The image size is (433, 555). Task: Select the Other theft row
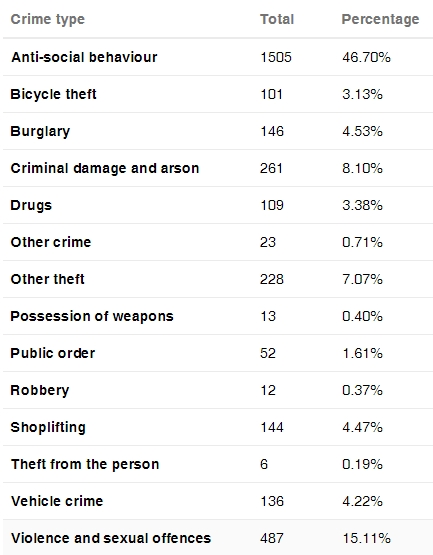(218, 279)
